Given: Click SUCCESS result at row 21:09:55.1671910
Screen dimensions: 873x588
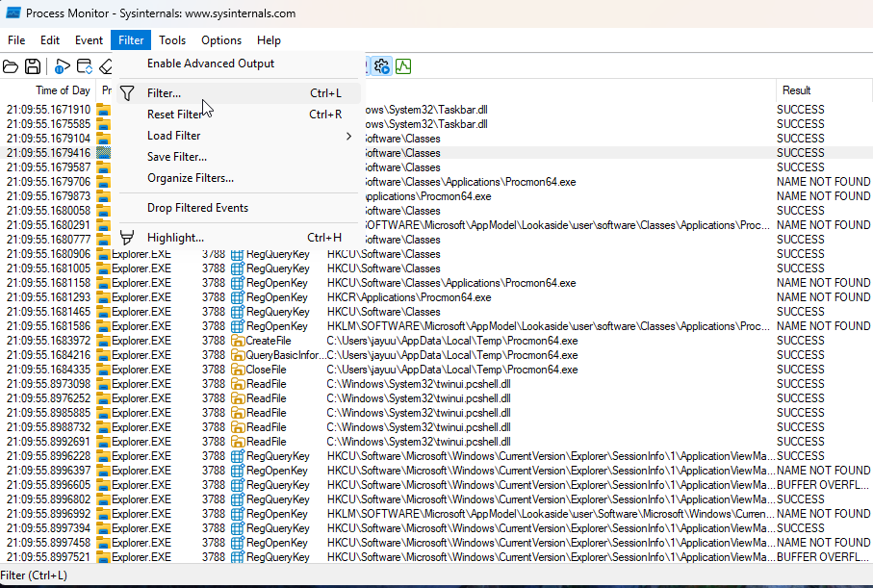Looking at the screenshot, I should (801, 110).
